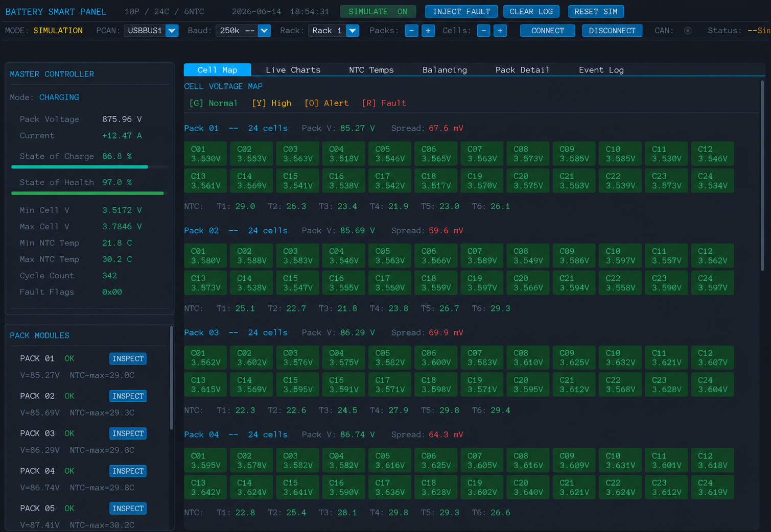The image size is (771, 532).
Task: Click the CLEAR LOG button
Action: [x=531, y=11]
